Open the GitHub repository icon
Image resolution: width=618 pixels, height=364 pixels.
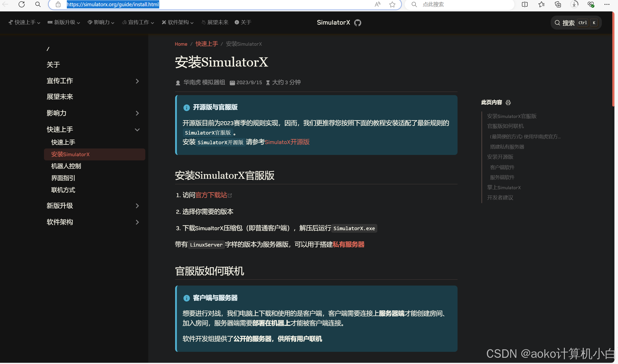357,23
